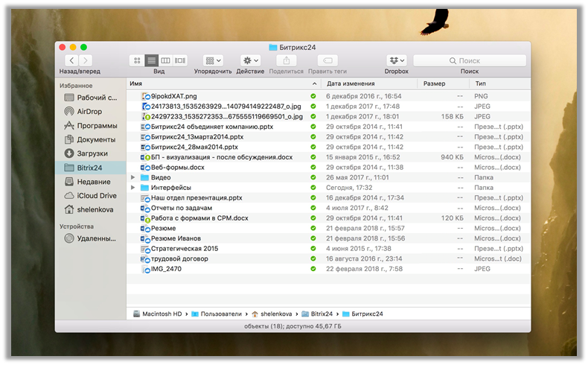
Task: Select Bitrix24 folder in sidebar
Action: pyautogui.click(x=90, y=168)
